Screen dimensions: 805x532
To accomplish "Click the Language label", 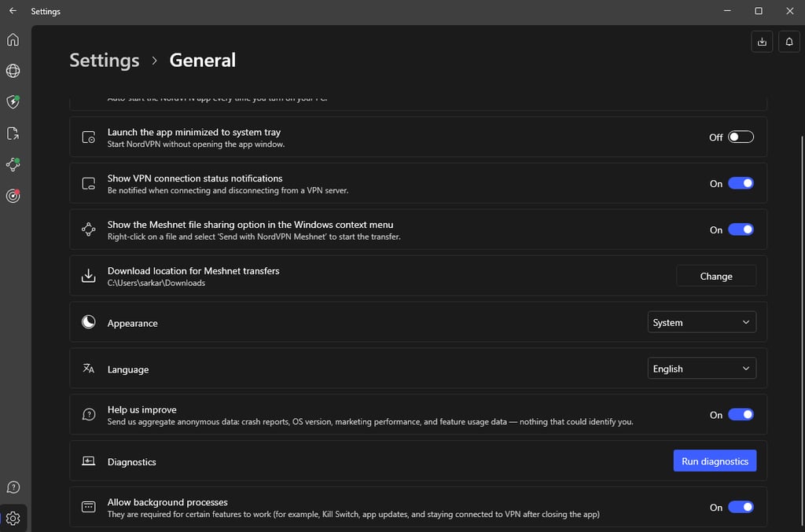I will [x=128, y=369].
